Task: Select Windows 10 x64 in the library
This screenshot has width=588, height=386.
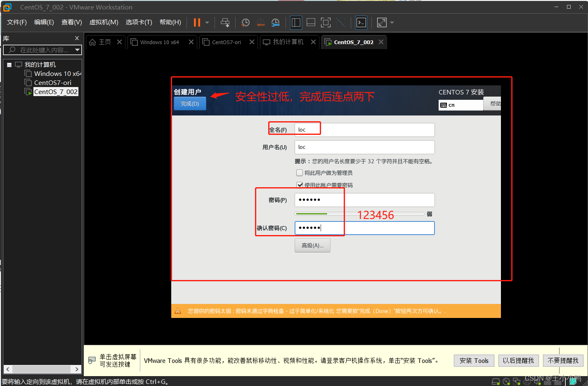Action: (57, 73)
